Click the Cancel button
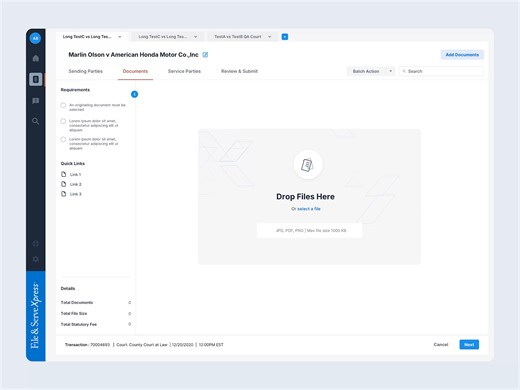Image resolution: width=520 pixels, height=390 pixels. coord(441,345)
